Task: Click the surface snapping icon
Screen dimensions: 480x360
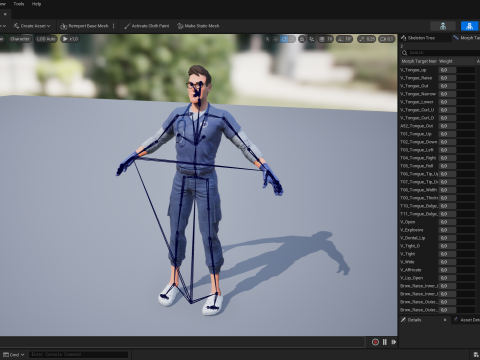Action: (x=312, y=39)
